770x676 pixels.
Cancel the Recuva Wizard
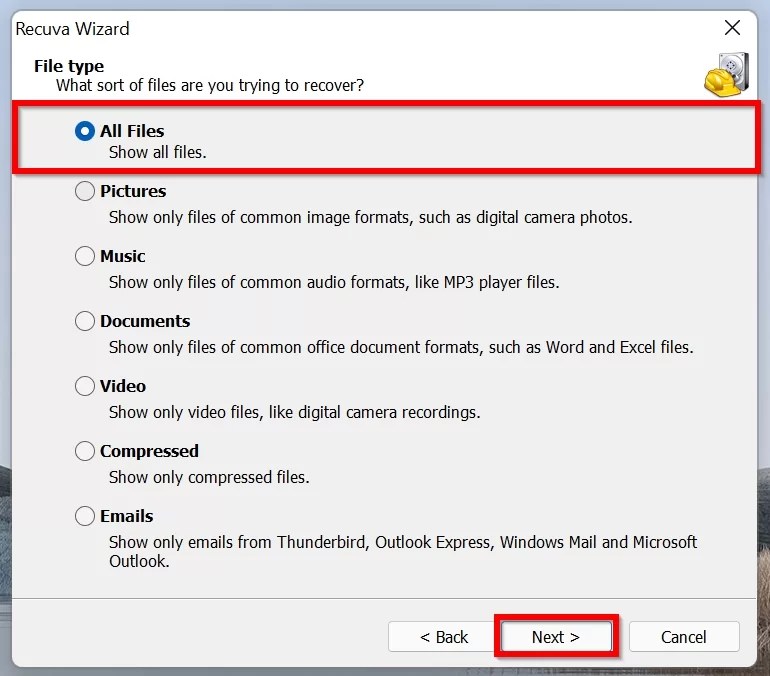(684, 637)
